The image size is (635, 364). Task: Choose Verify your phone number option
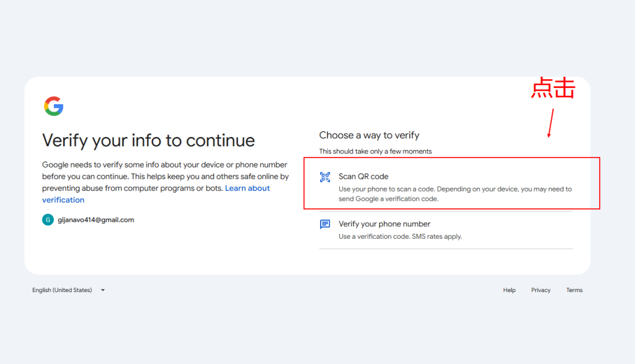coord(446,230)
